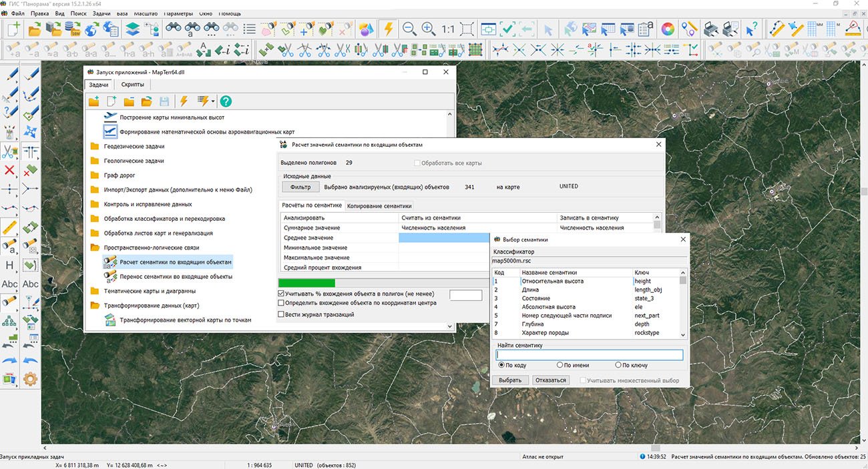This screenshot has width=868, height=469.
Task: Expand the 'Тематические карты и диаграммы' folder
Action: coord(150,291)
